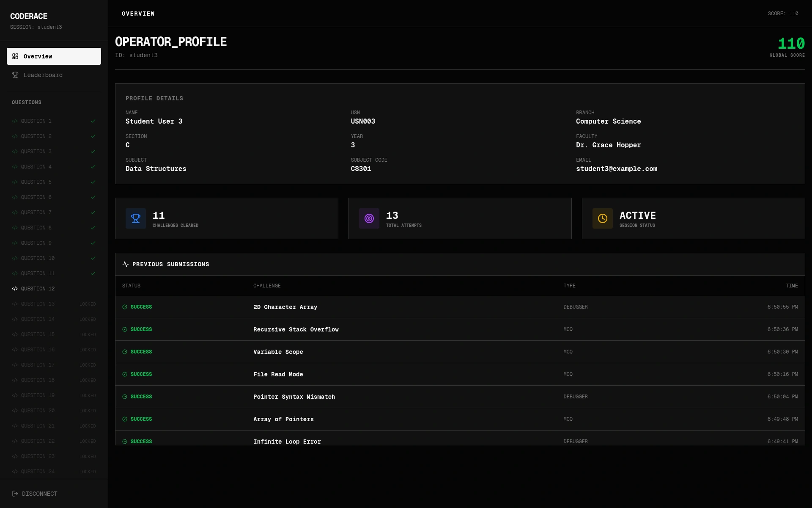
Task: Click the checkmark beside Question 11
Action: (x=93, y=273)
